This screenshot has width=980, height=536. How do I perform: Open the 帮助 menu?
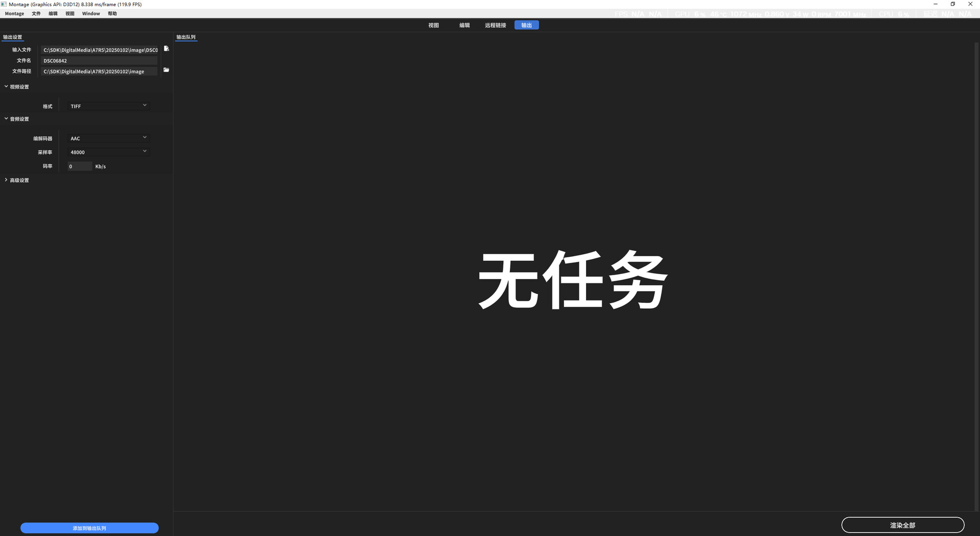click(x=112, y=14)
